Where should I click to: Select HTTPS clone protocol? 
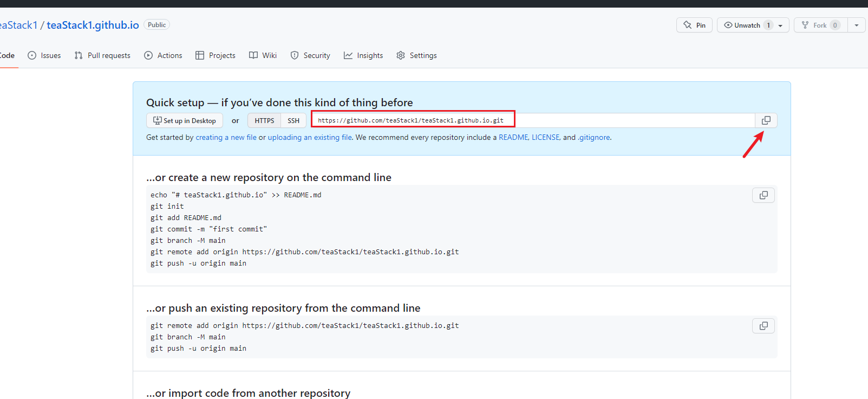coord(264,120)
